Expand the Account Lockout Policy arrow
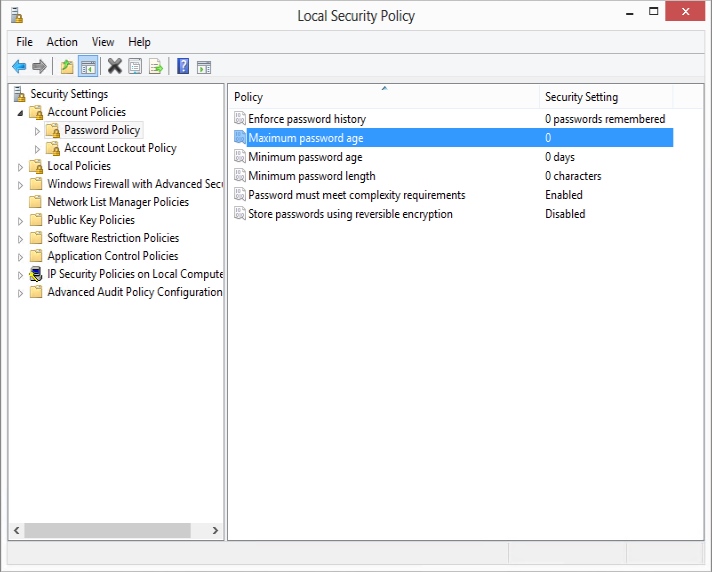 coord(37,149)
